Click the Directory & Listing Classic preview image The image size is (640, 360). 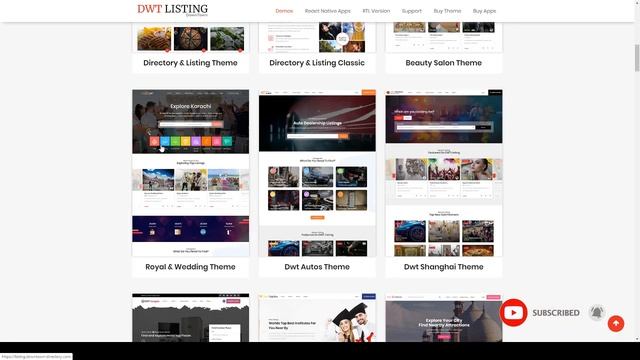pyautogui.click(x=317, y=38)
